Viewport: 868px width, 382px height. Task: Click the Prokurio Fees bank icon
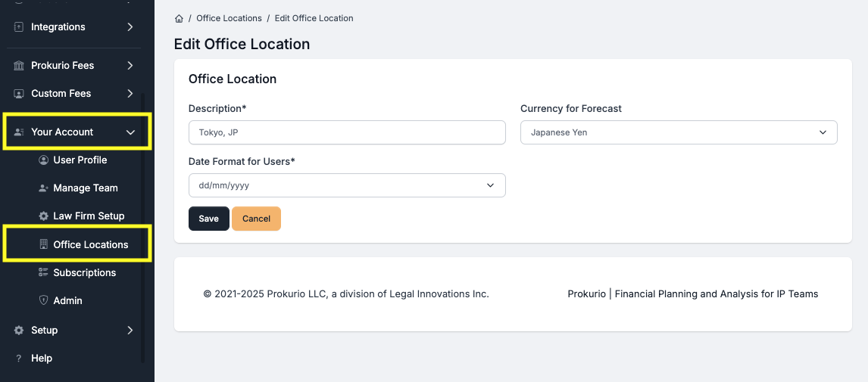pos(19,66)
